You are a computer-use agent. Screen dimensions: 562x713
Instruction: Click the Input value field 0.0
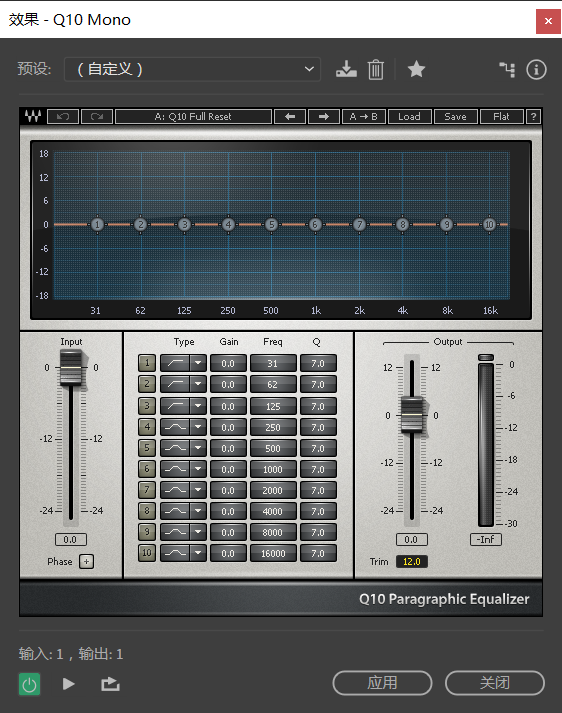70,539
